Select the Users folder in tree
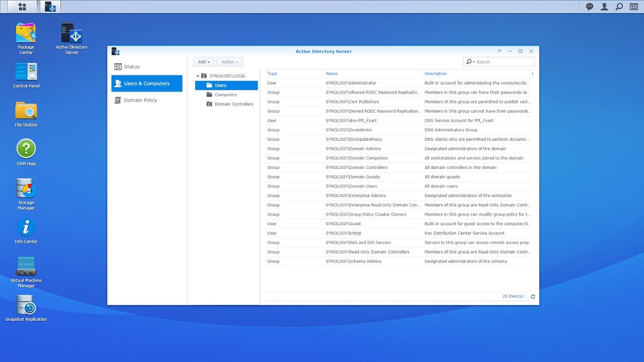Viewport: 644px width, 362px height. pos(226,85)
